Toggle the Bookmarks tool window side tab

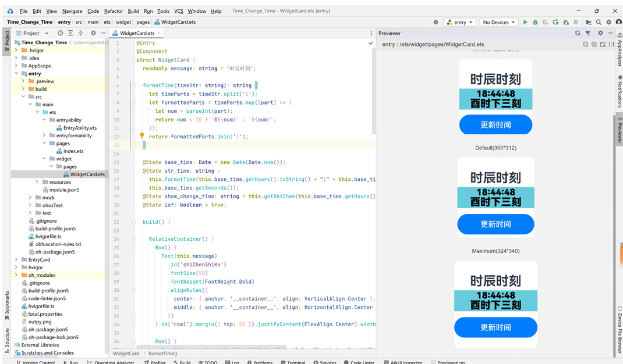coord(7,306)
